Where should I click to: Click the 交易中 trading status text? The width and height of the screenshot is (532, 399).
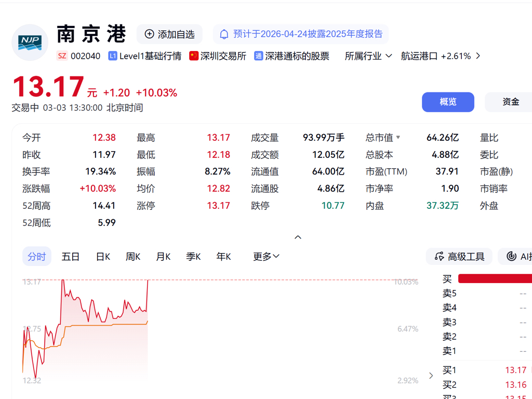pyautogui.click(x=25, y=108)
